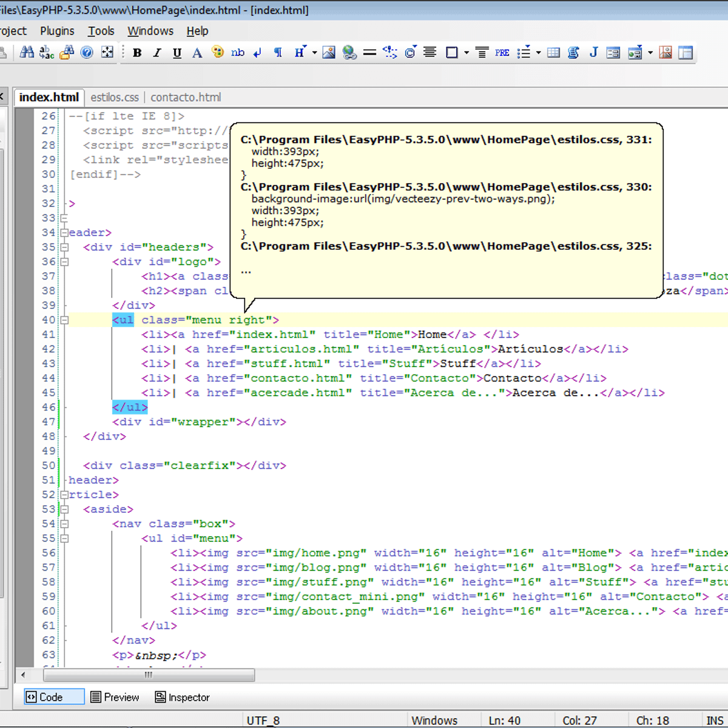Open the Tools menu
Screen dimensions: 728x728
(x=101, y=31)
